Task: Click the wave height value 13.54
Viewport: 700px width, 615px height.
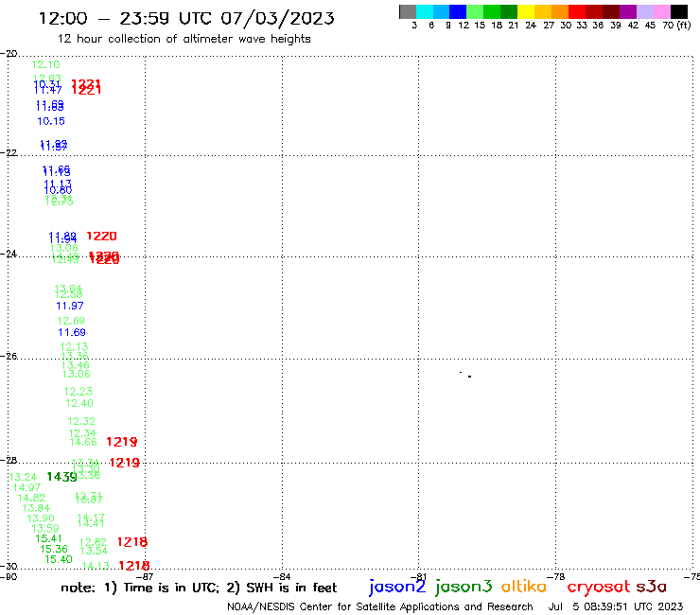Action: pyautogui.click(x=94, y=551)
